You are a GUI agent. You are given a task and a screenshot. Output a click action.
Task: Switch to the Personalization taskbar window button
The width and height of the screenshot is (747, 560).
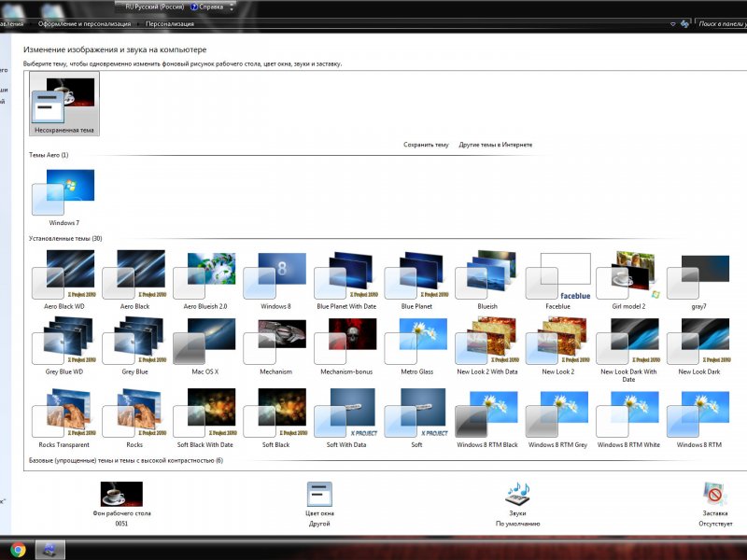click(49, 550)
